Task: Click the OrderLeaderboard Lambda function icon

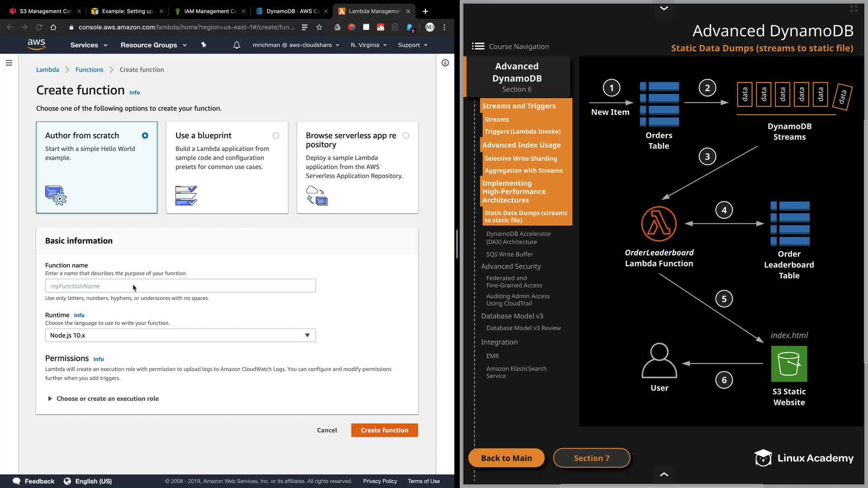Action: (x=659, y=224)
